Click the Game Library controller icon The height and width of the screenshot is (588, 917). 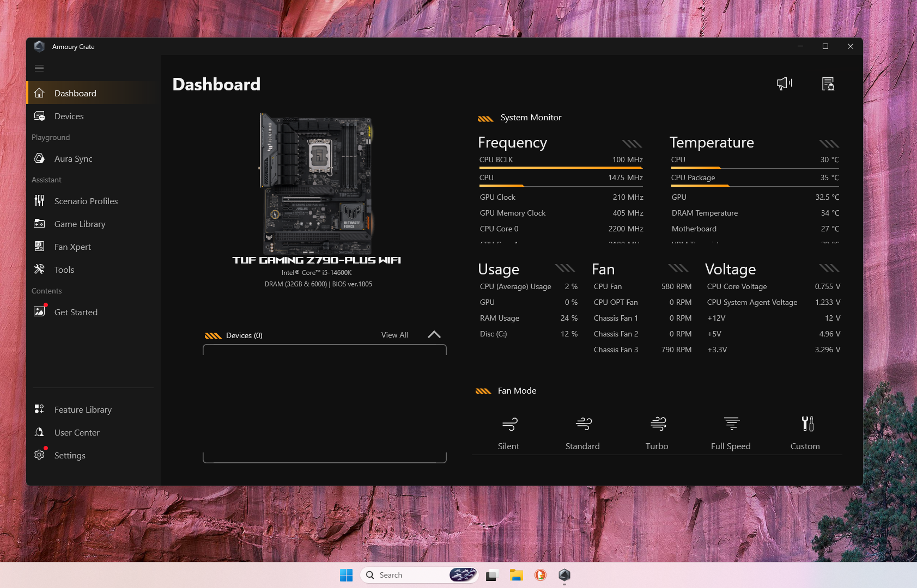39,224
